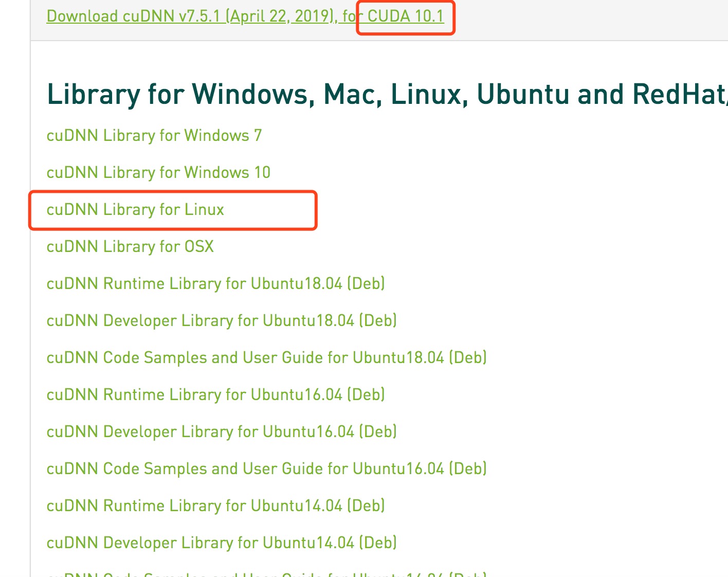Click cuDNN Developer Library for Ubuntu16.04 (Deb)

click(222, 432)
